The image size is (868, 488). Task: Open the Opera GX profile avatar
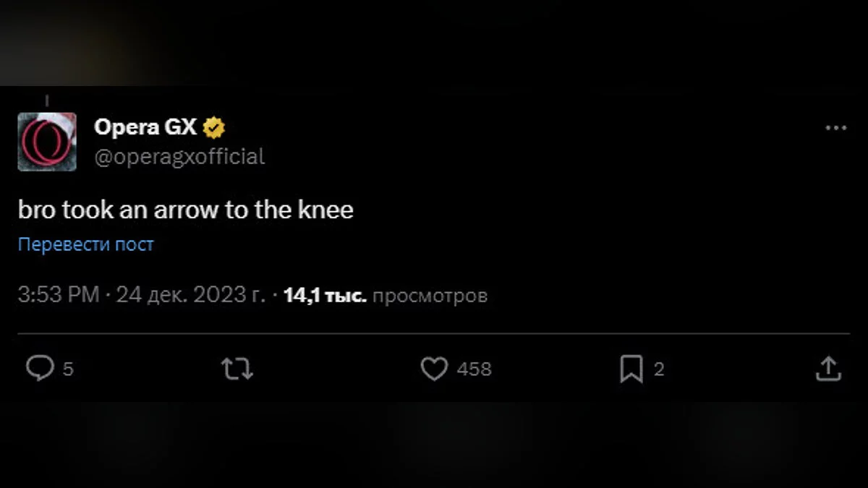tap(47, 141)
